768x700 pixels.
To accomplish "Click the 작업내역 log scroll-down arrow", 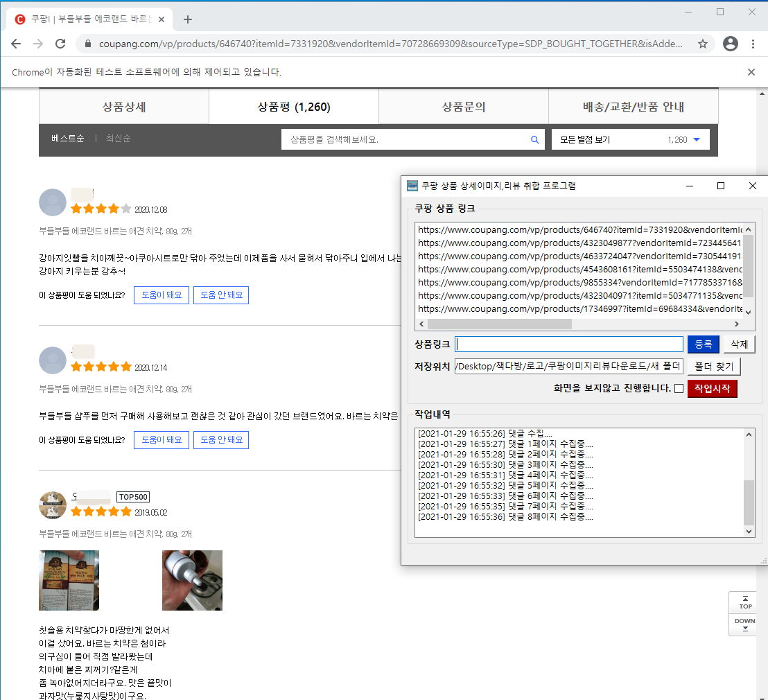I will pyautogui.click(x=749, y=532).
